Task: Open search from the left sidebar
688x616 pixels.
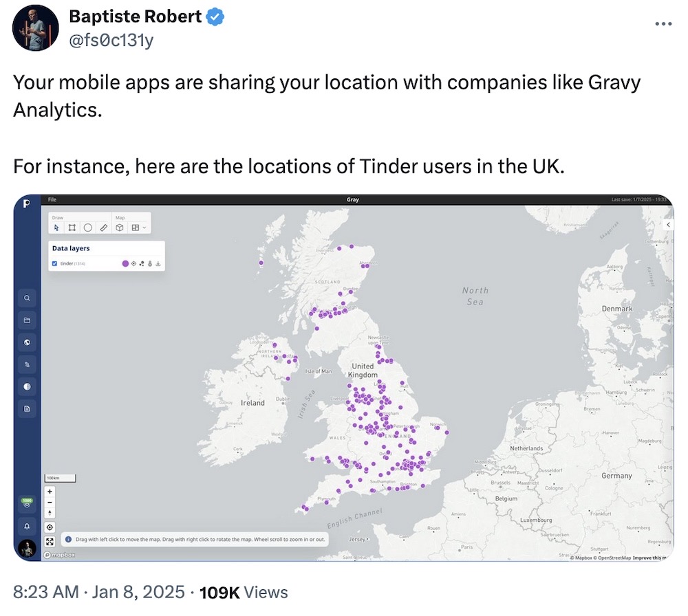Action: coord(26,298)
